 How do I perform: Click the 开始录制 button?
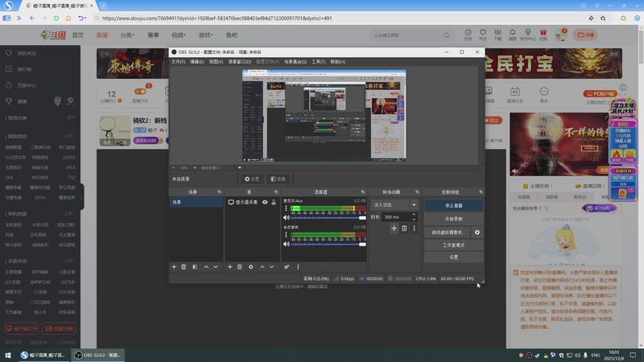click(453, 218)
